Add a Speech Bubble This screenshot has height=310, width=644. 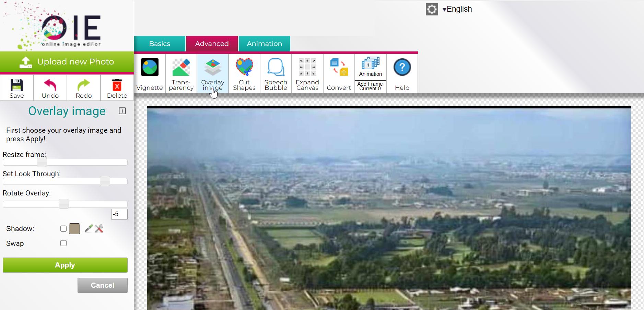pos(276,74)
